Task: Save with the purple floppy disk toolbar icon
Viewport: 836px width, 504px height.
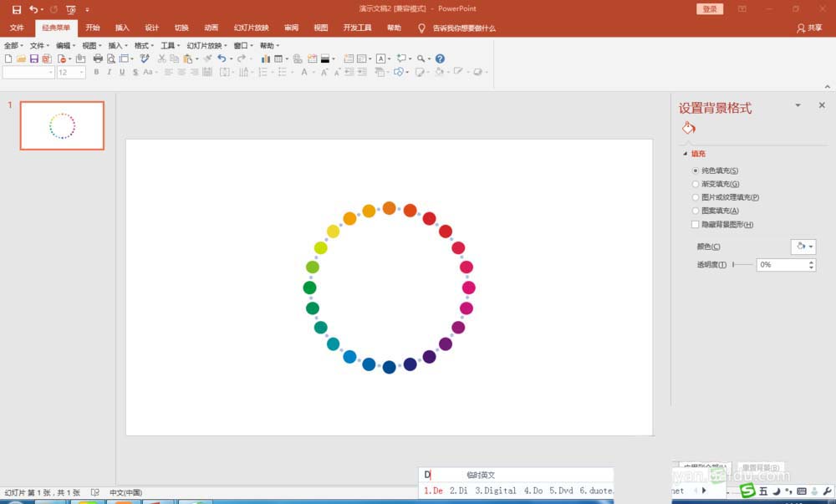Action: click(34, 59)
